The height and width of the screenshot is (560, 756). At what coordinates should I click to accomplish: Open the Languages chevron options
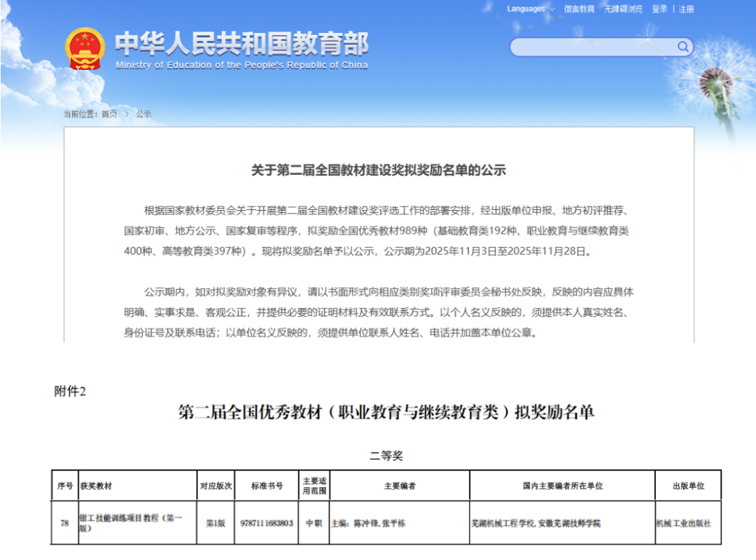551,9
